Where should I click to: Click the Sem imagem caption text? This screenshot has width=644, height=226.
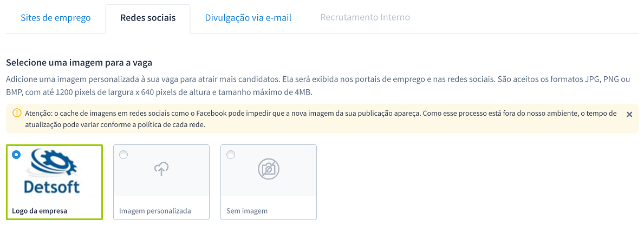pyautogui.click(x=247, y=211)
